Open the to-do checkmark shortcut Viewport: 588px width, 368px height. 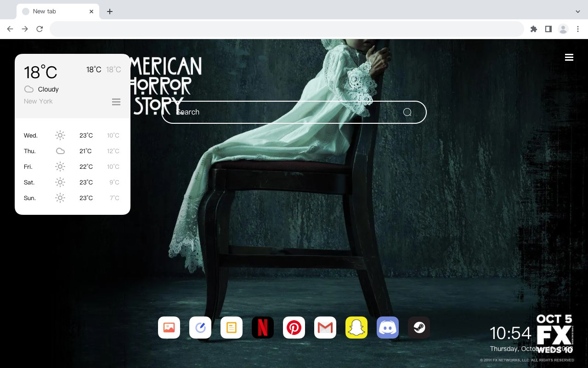pos(200,328)
